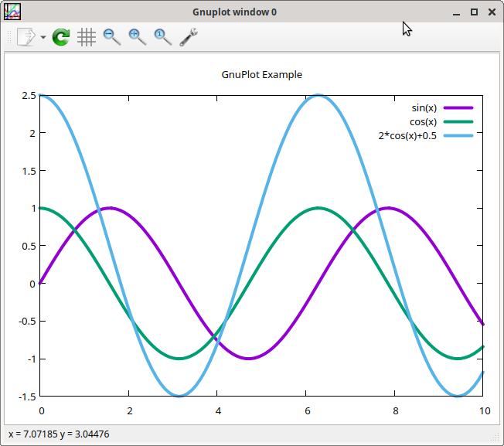This screenshot has width=504, height=446.
Task: Click the 'Gnuplot window 0' title bar text
Action: (234, 12)
